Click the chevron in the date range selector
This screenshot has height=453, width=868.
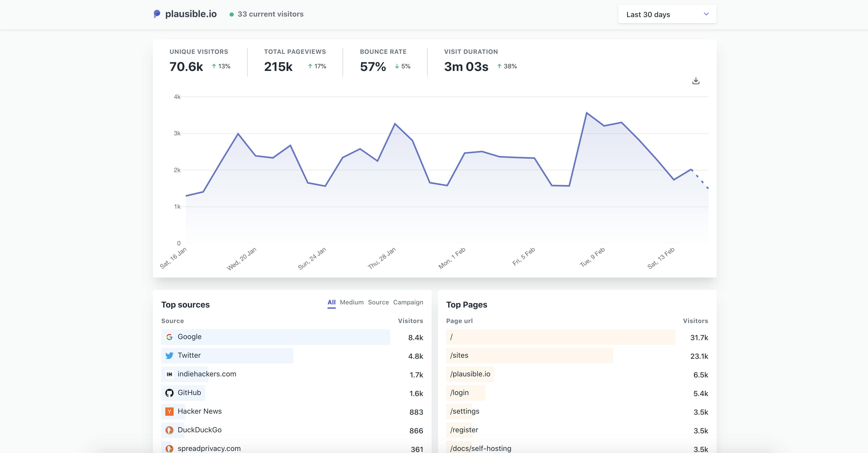[x=706, y=14]
